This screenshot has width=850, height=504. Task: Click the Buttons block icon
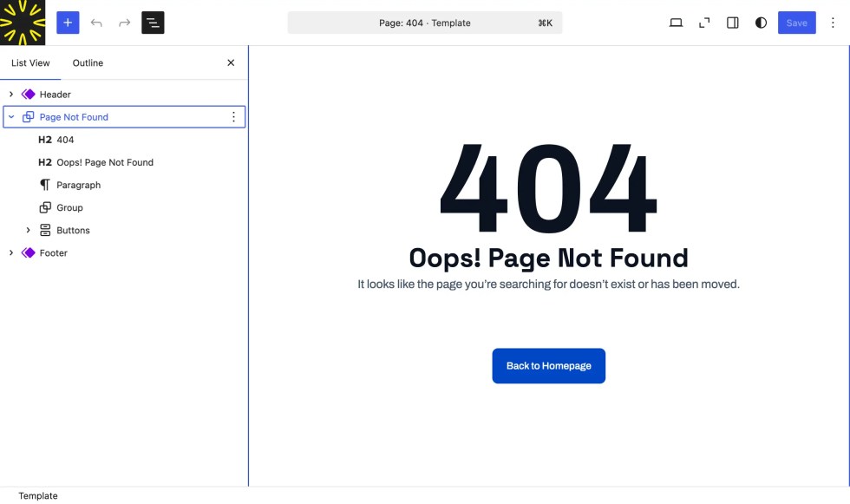click(45, 231)
